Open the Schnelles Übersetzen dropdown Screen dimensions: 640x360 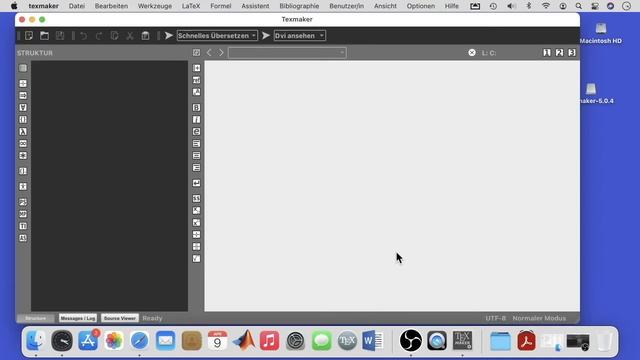point(217,36)
